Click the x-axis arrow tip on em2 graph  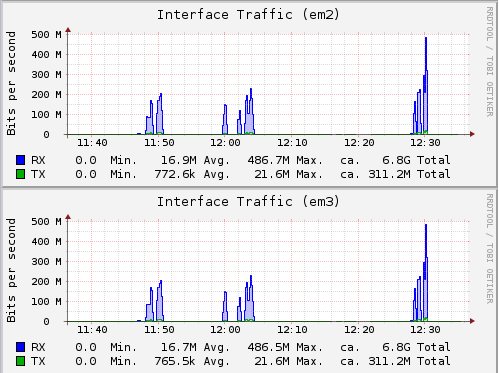472,134
